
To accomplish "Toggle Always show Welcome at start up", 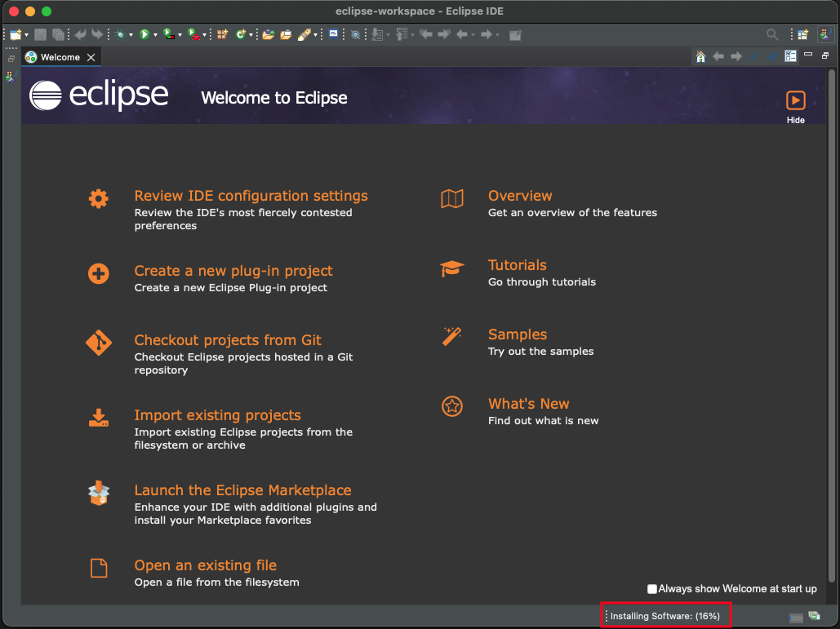I will (652, 589).
